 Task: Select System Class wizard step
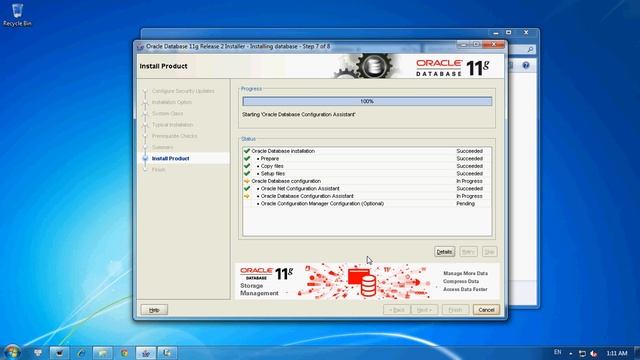(x=167, y=113)
